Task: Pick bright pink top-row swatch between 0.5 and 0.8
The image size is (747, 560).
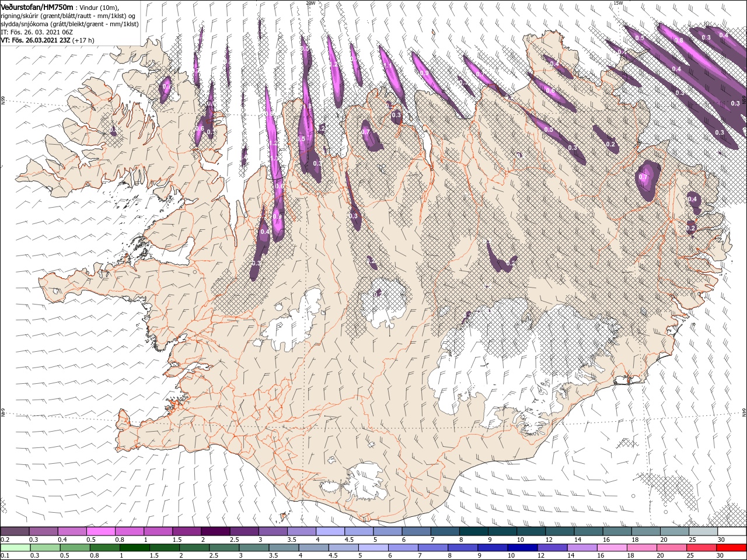Action: 101,531
